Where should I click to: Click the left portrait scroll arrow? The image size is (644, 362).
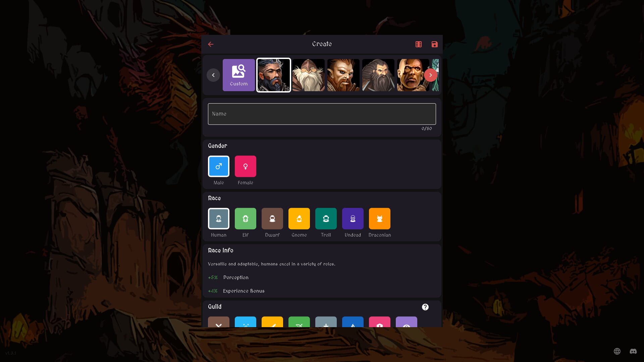213,75
